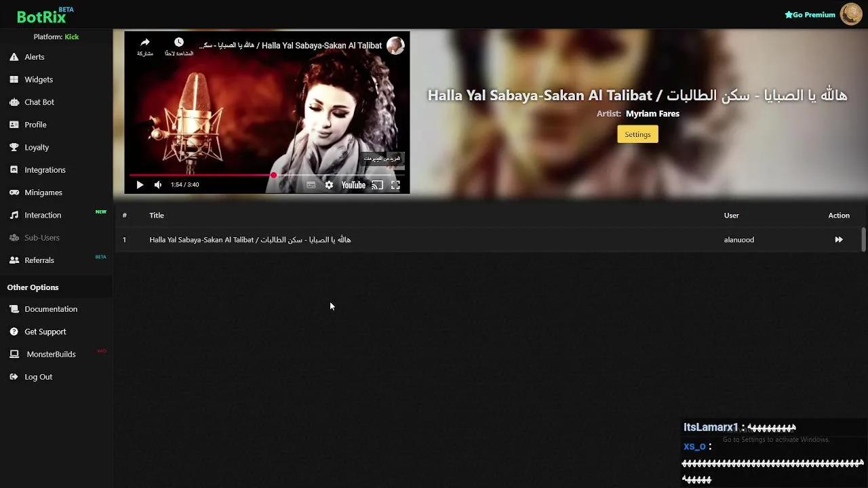Enter fullscreen on the video player
Viewport: 868px width, 488px height.
point(395,185)
